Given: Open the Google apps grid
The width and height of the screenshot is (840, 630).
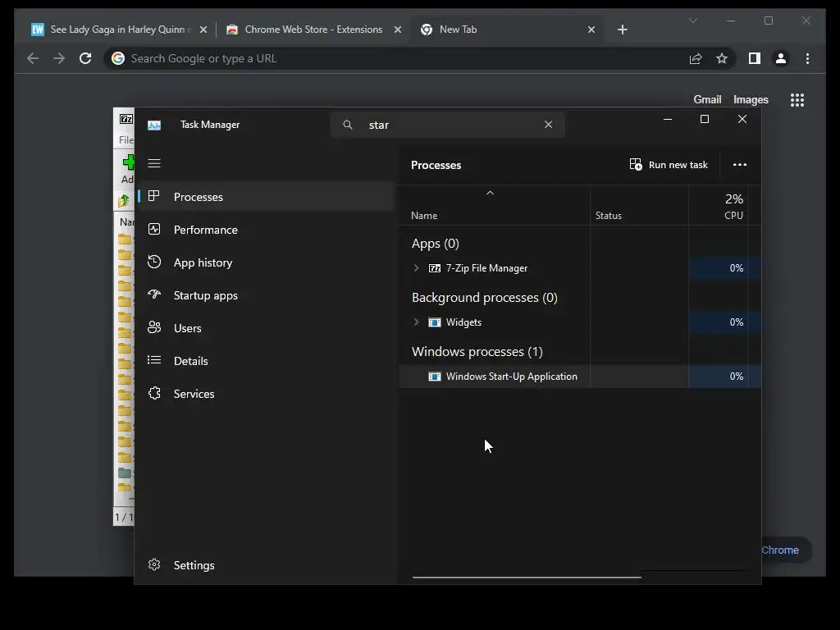Looking at the screenshot, I should pos(797,99).
